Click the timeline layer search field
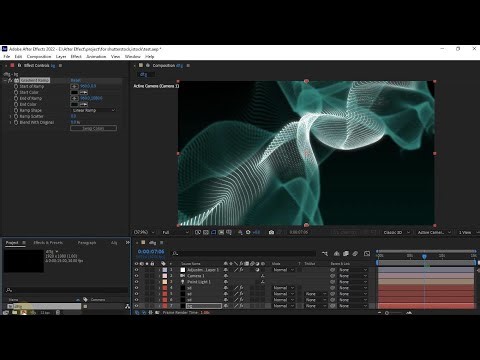The height and width of the screenshot is (360, 480). (x=244, y=254)
